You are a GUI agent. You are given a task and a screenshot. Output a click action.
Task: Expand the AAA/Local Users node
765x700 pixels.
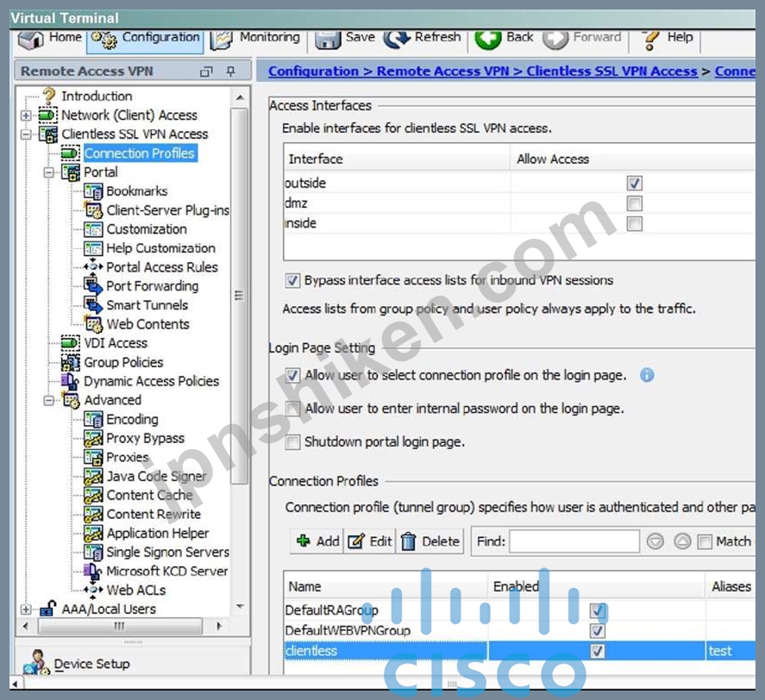tap(26, 609)
